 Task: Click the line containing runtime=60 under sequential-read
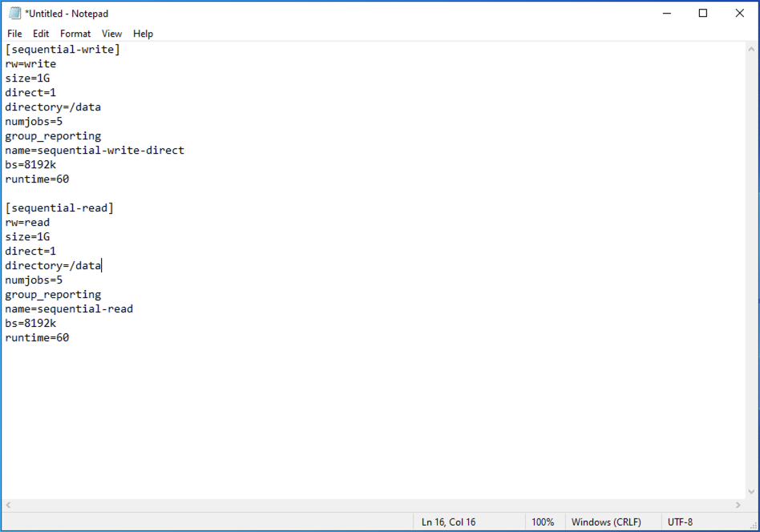[37, 337]
